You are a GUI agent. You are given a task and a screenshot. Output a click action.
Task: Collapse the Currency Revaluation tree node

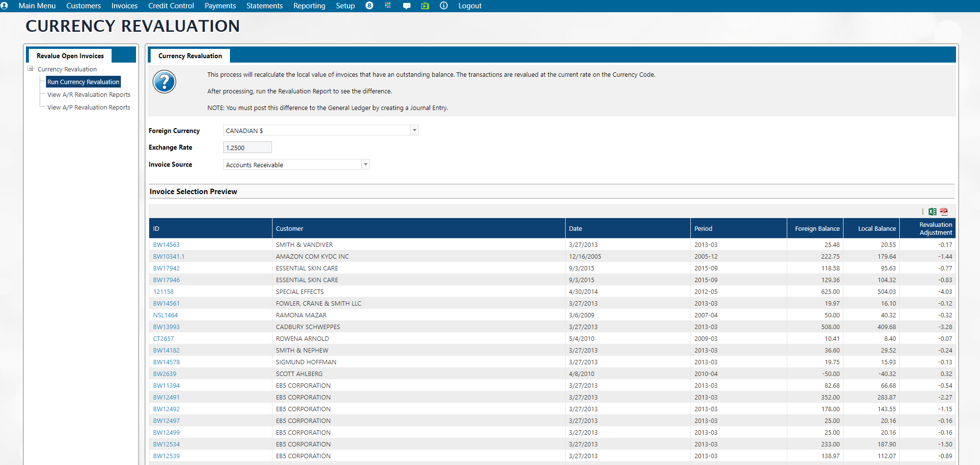(30, 69)
